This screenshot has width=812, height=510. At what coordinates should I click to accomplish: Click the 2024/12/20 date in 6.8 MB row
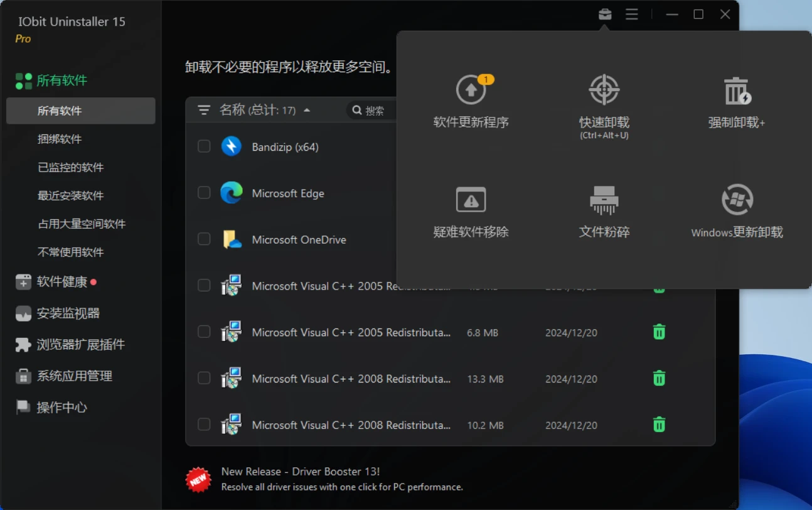[571, 332]
